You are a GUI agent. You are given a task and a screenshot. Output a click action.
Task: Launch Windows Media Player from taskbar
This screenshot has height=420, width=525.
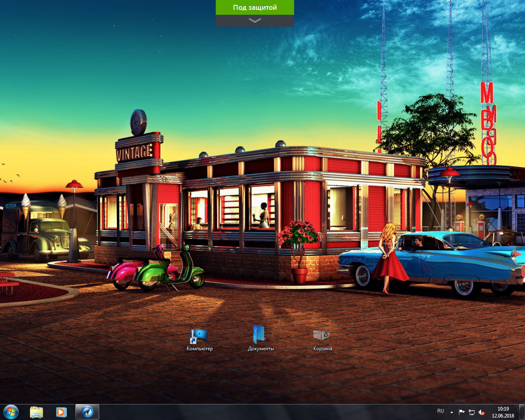tap(62, 412)
